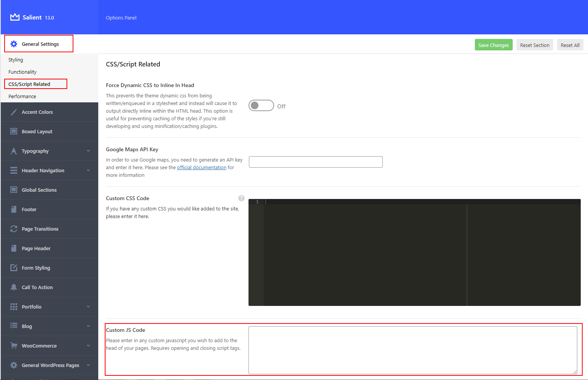Open the official documentation link
588x380 pixels.
click(x=201, y=167)
